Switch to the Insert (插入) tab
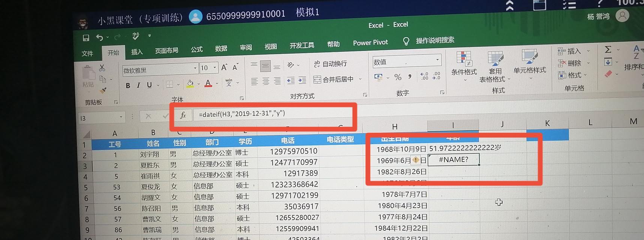Viewport: 644px width, 240px height. pos(137,52)
